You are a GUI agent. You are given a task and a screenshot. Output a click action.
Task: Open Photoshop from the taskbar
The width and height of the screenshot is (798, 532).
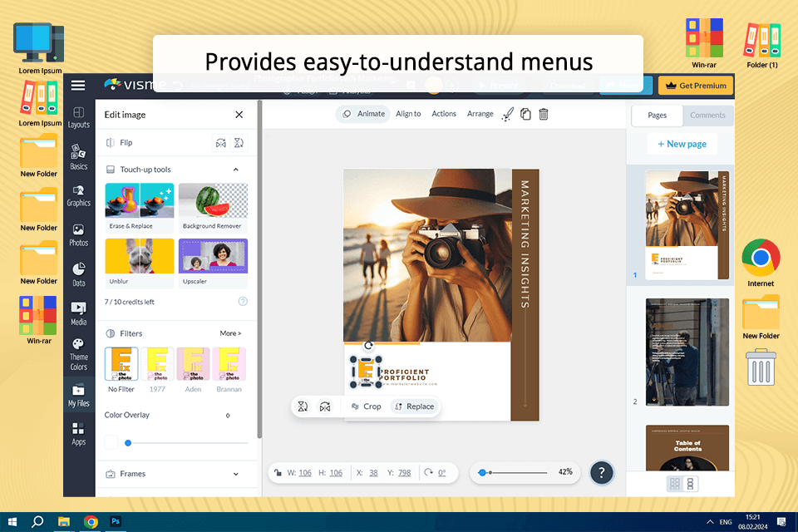(x=116, y=522)
